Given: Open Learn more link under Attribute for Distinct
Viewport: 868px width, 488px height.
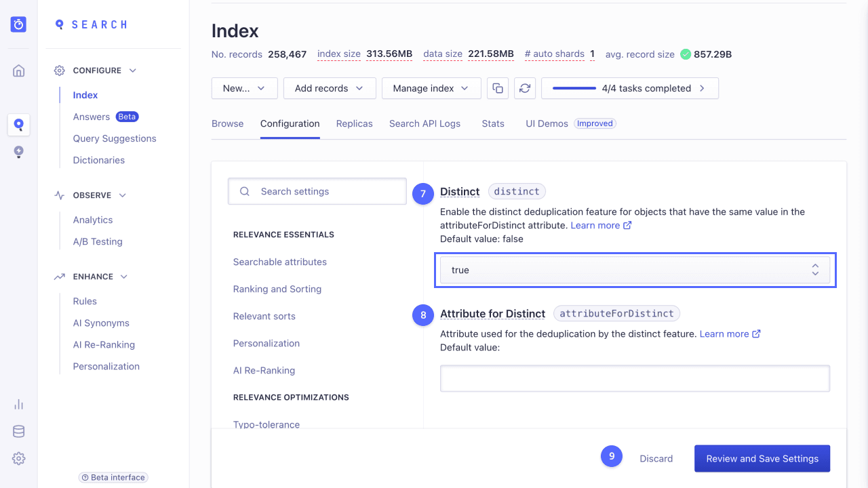Looking at the screenshot, I should tap(730, 333).
